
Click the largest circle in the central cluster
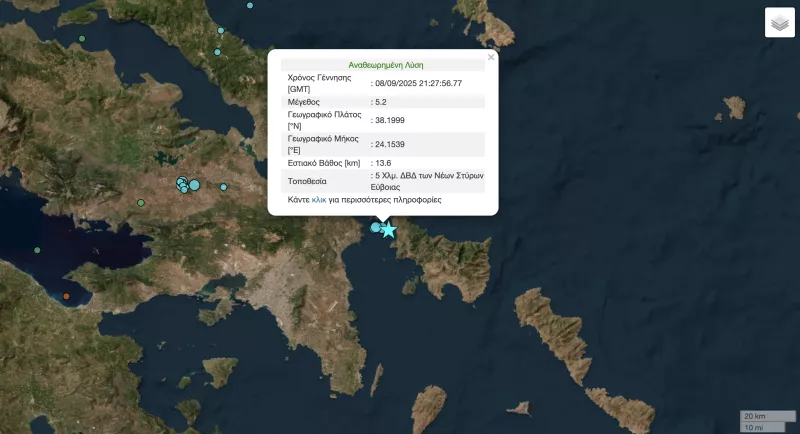194,185
